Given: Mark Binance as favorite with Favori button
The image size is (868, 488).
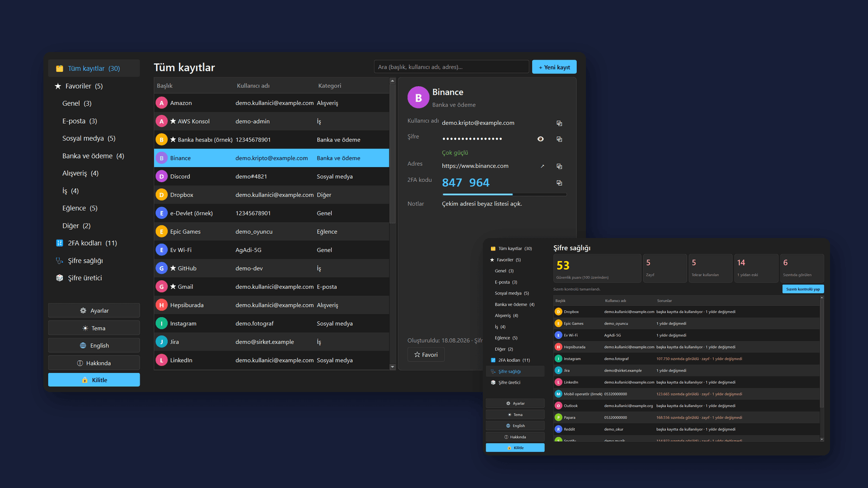Looking at the screenshot, I should coord(426,355).
